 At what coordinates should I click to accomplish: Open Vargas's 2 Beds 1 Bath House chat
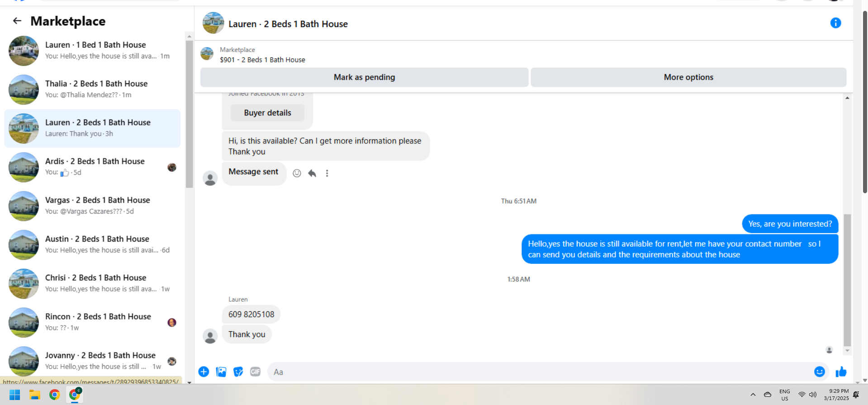point(93,206)
